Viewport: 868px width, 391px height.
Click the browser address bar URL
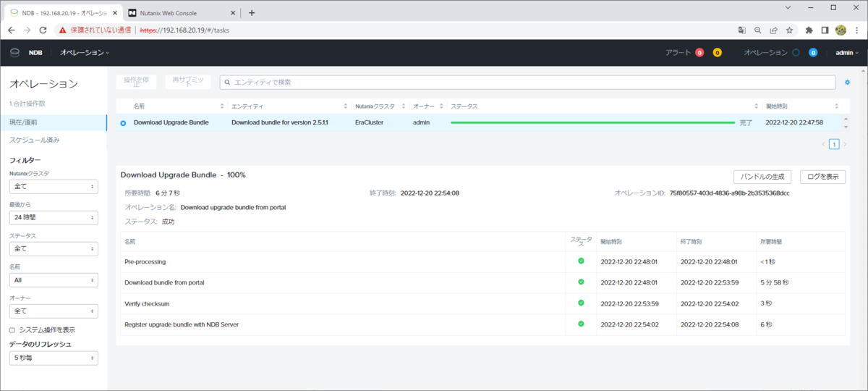(x=186, y=30)
